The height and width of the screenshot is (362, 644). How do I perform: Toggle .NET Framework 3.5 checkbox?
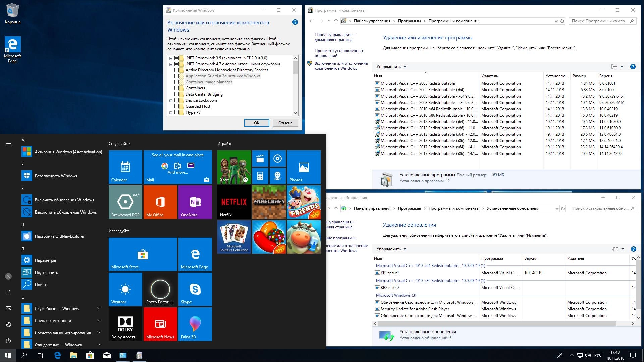point(177,58)
